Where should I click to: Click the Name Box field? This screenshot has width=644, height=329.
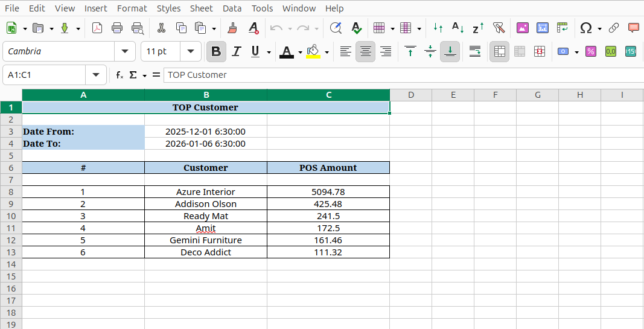[x=44, y=75]
